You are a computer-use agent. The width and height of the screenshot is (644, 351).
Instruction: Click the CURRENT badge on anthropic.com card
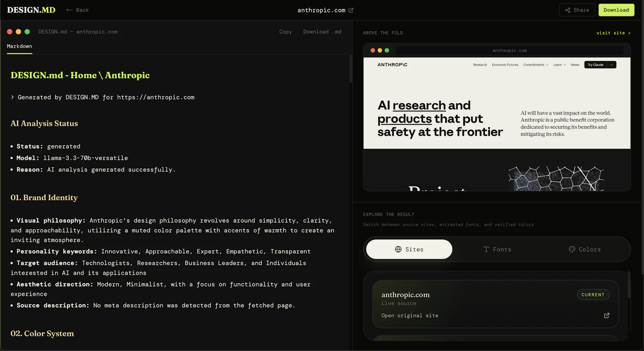coord(593,295)
